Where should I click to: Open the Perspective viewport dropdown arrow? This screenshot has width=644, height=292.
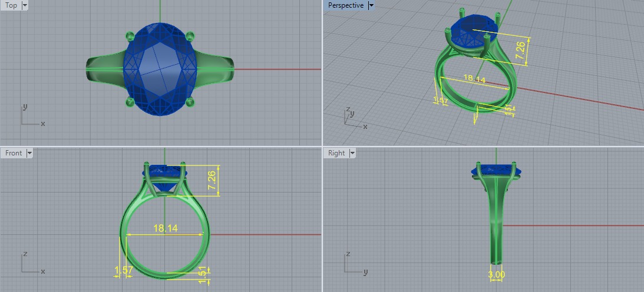pyautogui.click(x=371, y=5)
